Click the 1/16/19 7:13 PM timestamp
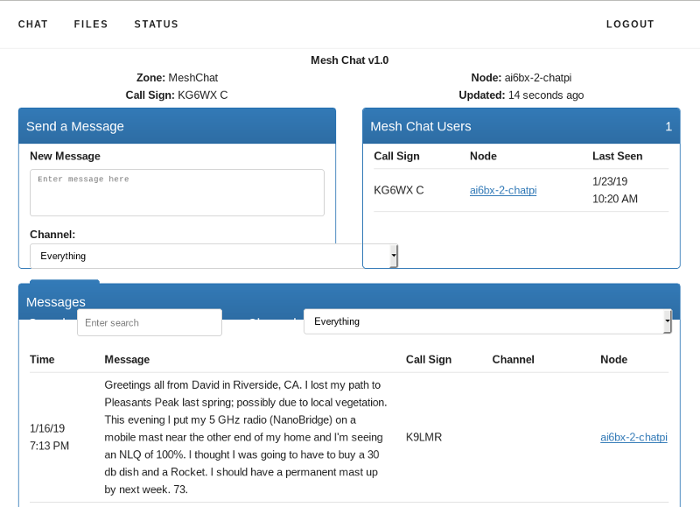Screen dimensions: 700x507 pos(49,437)
